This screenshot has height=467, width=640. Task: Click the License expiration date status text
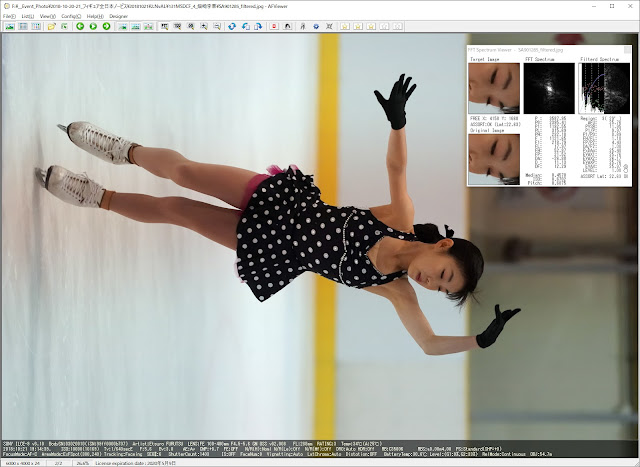pyautogui.click(x=136, y=463)
